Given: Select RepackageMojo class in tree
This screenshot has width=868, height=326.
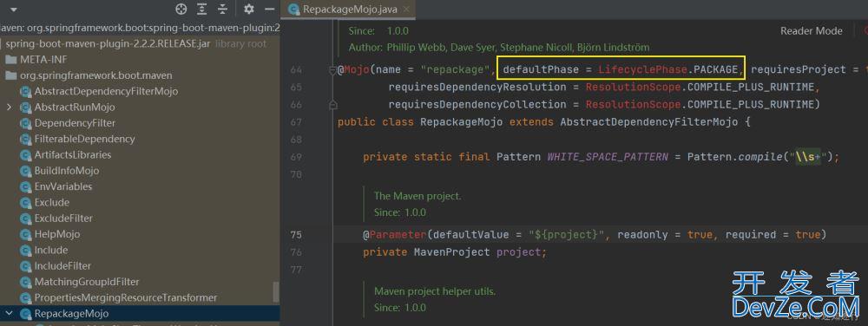Looking at the screenshot, I should pyautogui.click(x=71, y=314).
